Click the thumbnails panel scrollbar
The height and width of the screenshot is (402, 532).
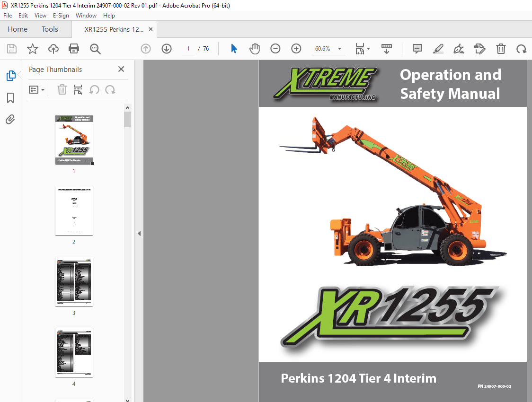point(127,119)
